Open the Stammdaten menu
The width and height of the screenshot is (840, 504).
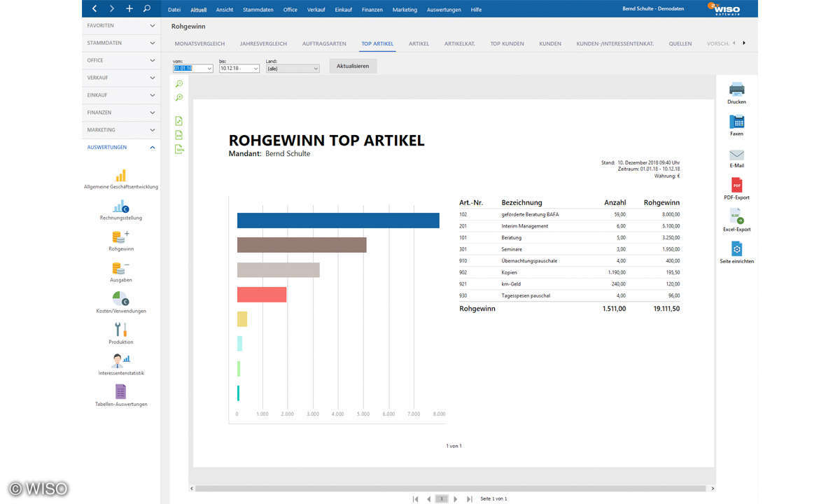(x=259, y=10)
